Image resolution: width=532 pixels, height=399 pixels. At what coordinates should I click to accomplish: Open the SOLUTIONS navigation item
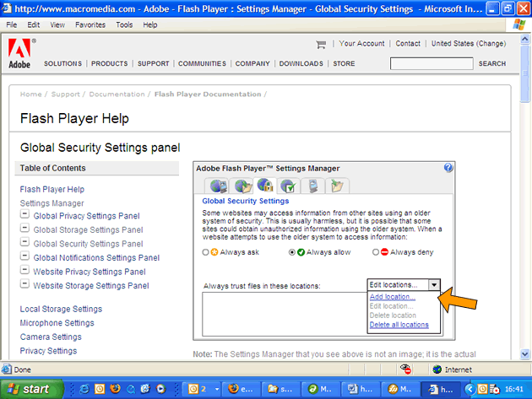62,64
